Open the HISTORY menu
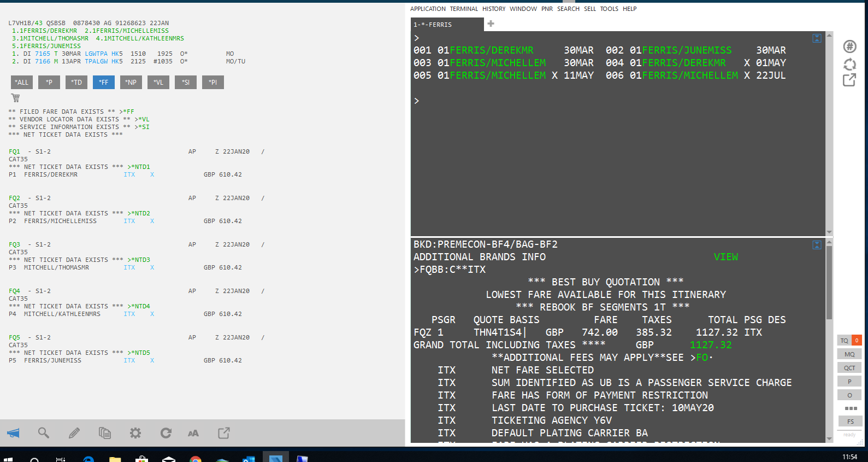 pos(494,9)
